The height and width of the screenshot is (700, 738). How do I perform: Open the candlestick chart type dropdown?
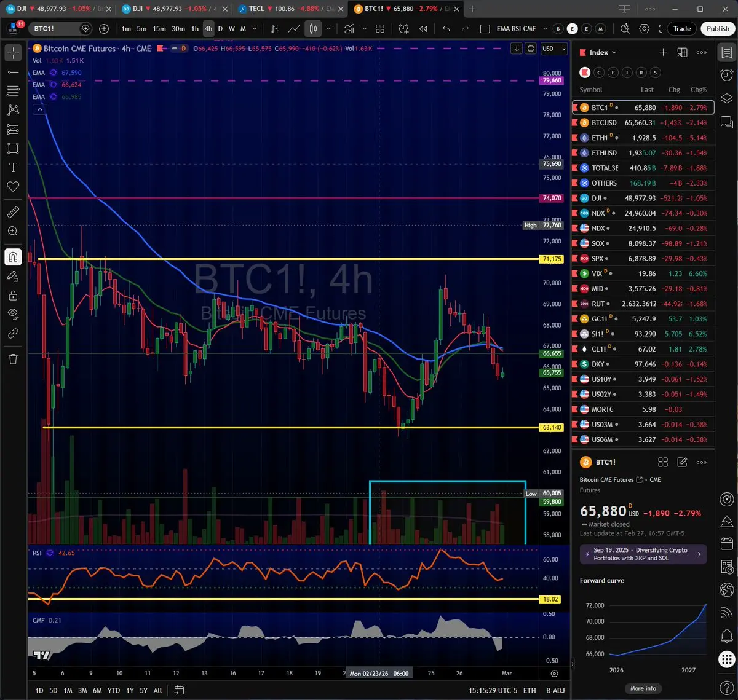click(x=329, y=29)
